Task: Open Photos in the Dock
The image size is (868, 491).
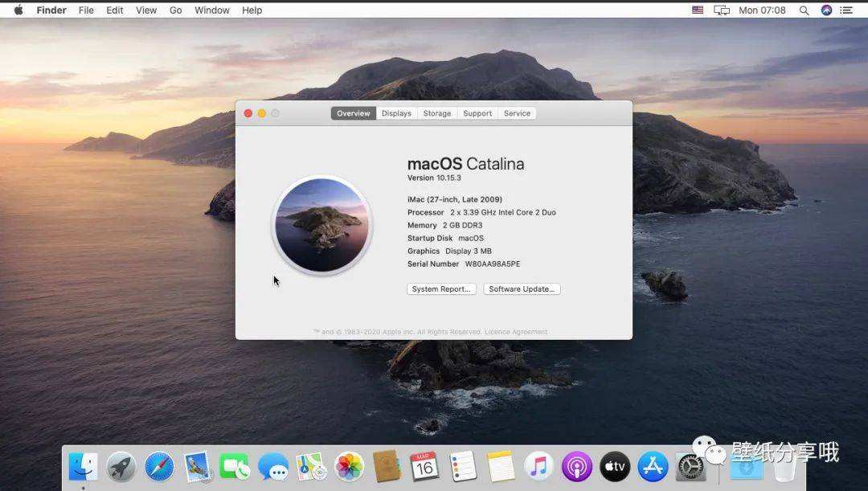Action: [x=350, y=466]
